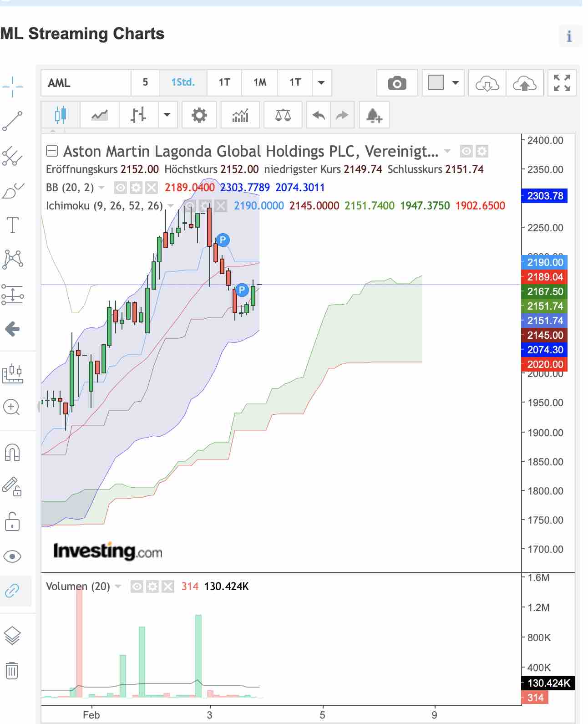Click the info icon beside Streaming Charts

point(569,36)
